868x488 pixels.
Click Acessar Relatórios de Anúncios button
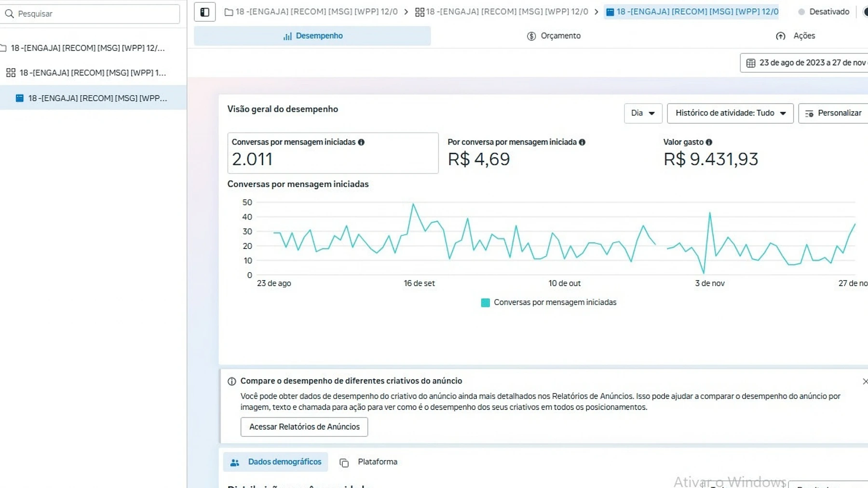pos(304,427)
